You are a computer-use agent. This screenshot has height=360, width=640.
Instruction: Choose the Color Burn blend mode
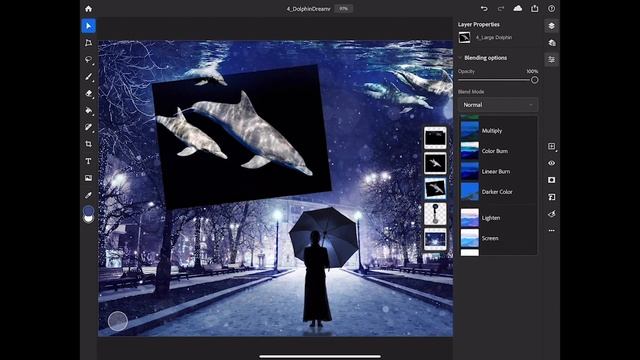pyautogui.click(x=498, y=151)
